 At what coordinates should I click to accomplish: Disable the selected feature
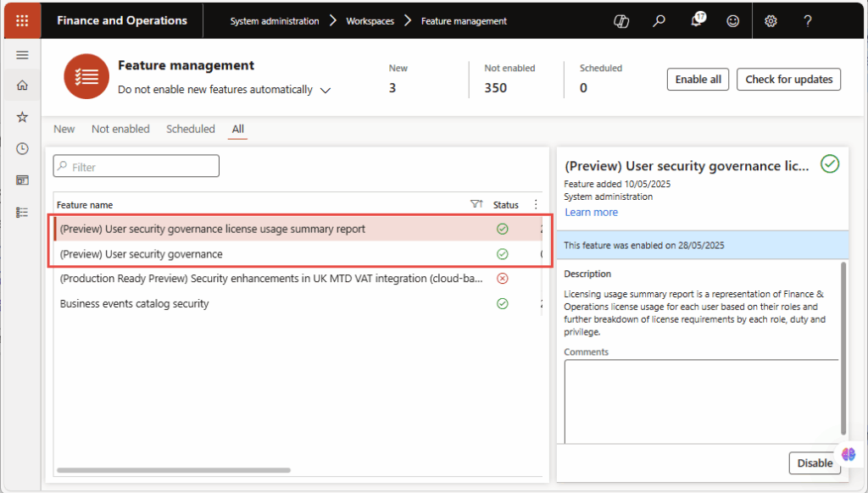(815, 463)
